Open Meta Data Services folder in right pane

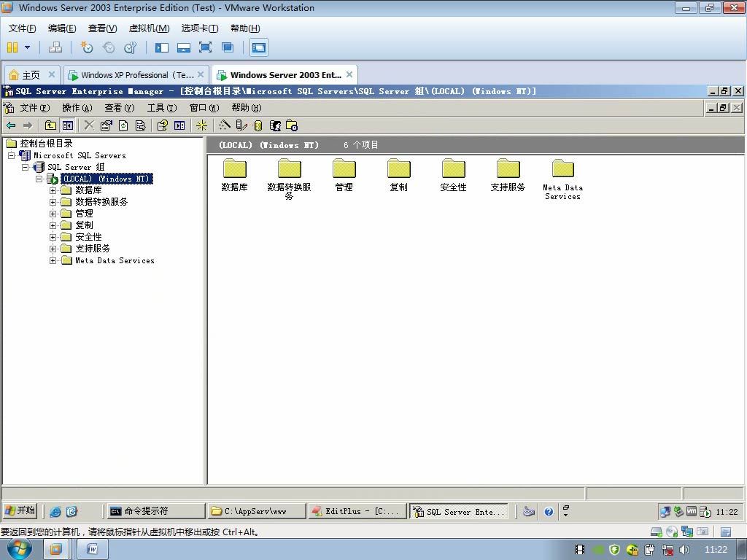pyautogui.click(x=562, y=179)
